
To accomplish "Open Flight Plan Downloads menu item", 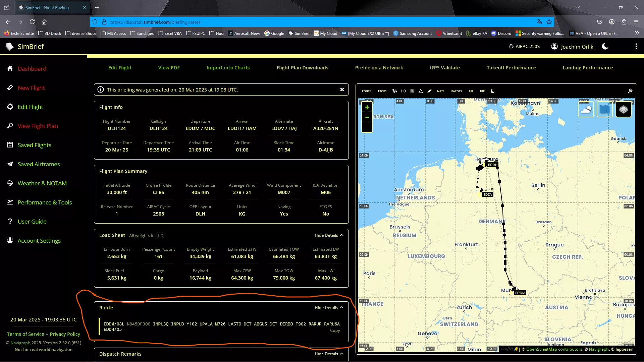I will (302, 68).
